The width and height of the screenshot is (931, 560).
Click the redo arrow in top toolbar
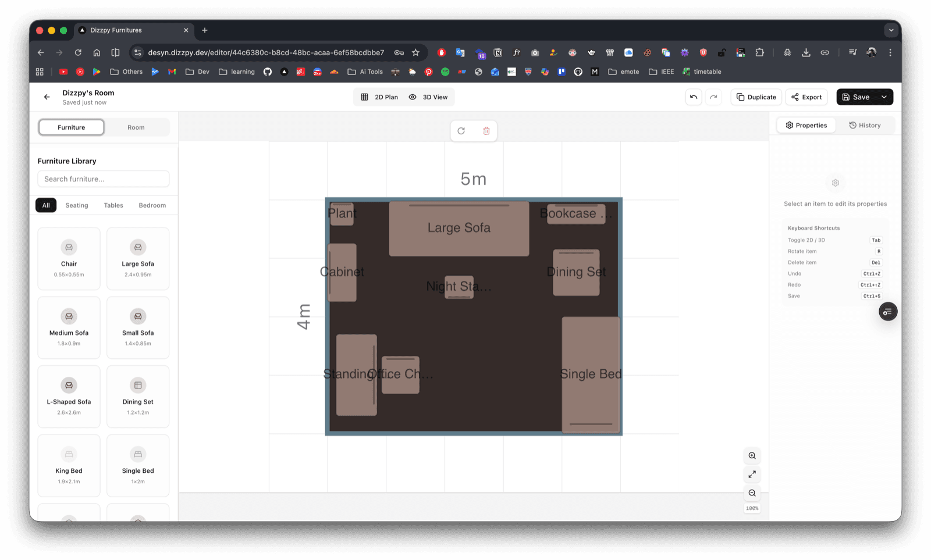click(x=713, y=97)
